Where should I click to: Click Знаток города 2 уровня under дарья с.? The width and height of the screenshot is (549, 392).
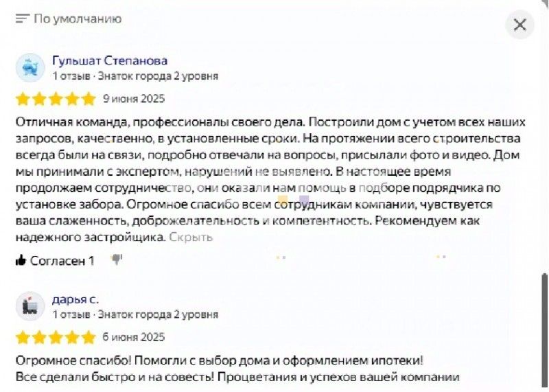point(159,314)
